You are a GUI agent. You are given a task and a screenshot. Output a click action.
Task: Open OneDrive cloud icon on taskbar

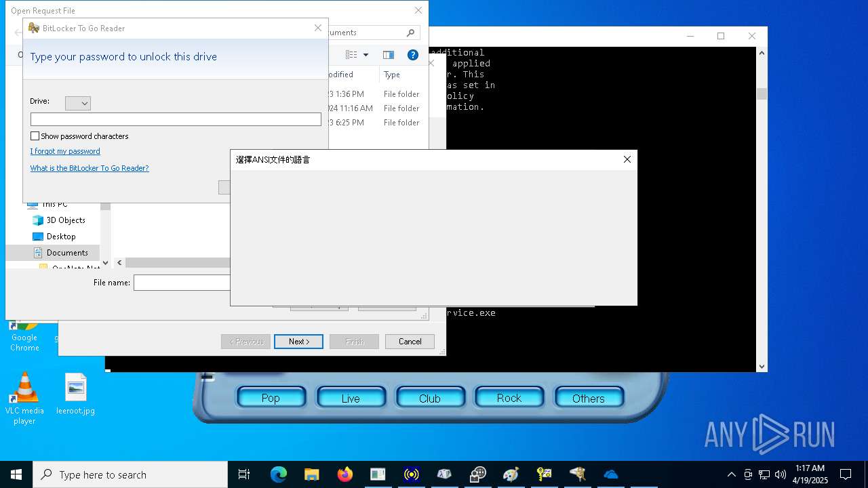click(x=610, y=474)
